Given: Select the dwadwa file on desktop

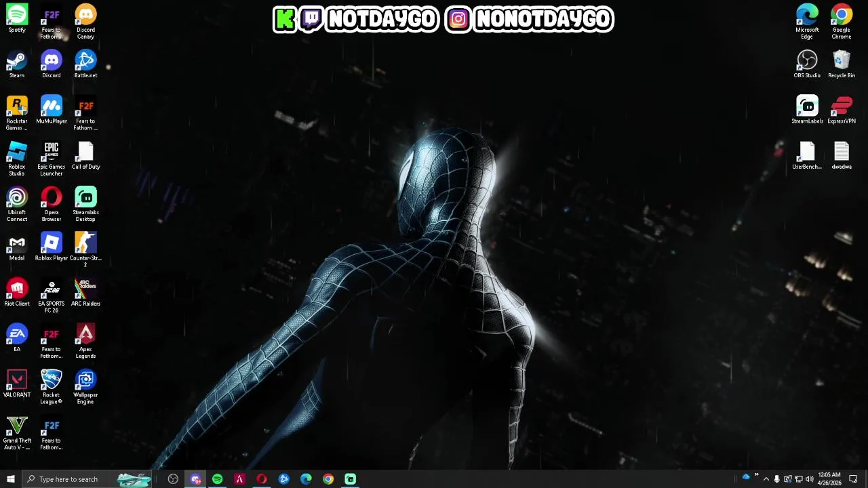Looking at the screenshot, I should 842,155.
